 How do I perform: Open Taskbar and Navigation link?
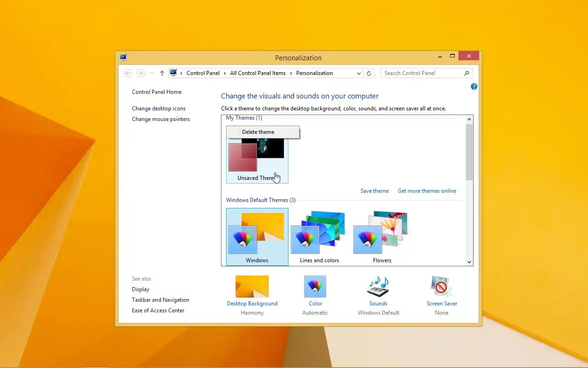coord(160,300)
